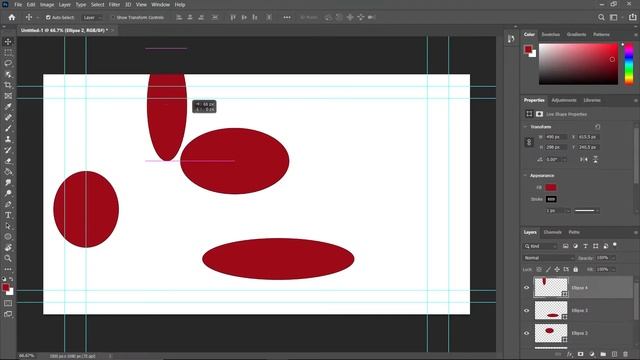The height and width of the screenshot is (360, 640).
Task: Toggle the layer filter on/off switch
Action: (615, 245)
